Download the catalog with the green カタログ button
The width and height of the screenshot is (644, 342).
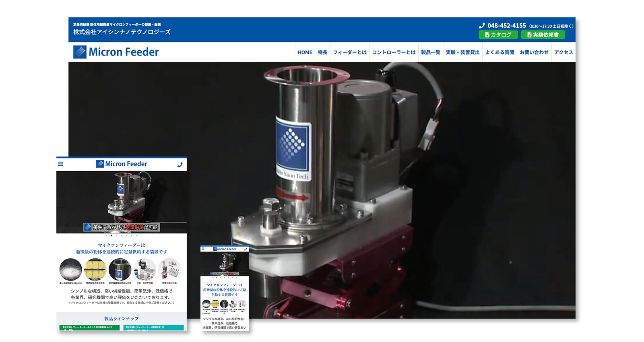click(498, 35)
